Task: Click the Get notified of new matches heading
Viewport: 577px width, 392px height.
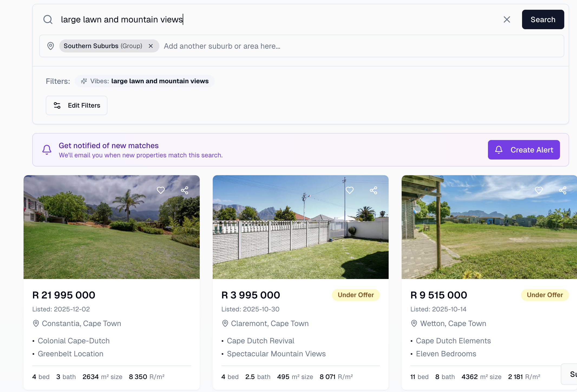Action: [109, 145]
